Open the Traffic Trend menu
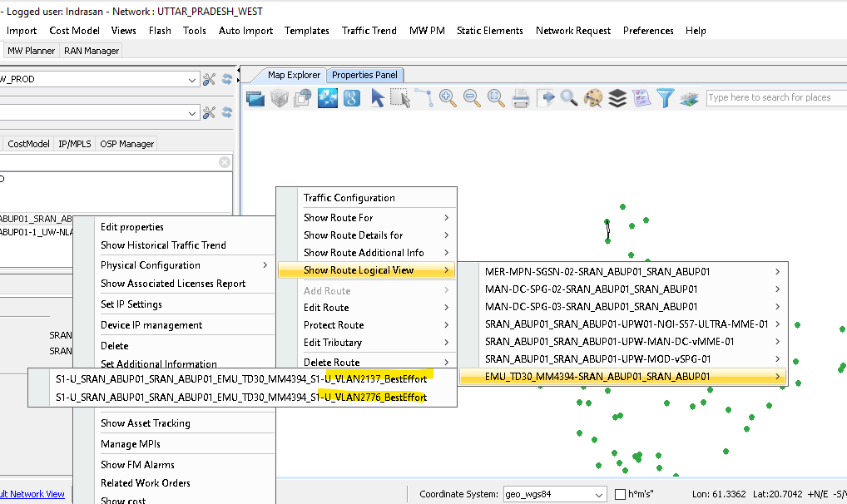Image resolution: width=847 pixels, height=504 pixels. [369, 31]
